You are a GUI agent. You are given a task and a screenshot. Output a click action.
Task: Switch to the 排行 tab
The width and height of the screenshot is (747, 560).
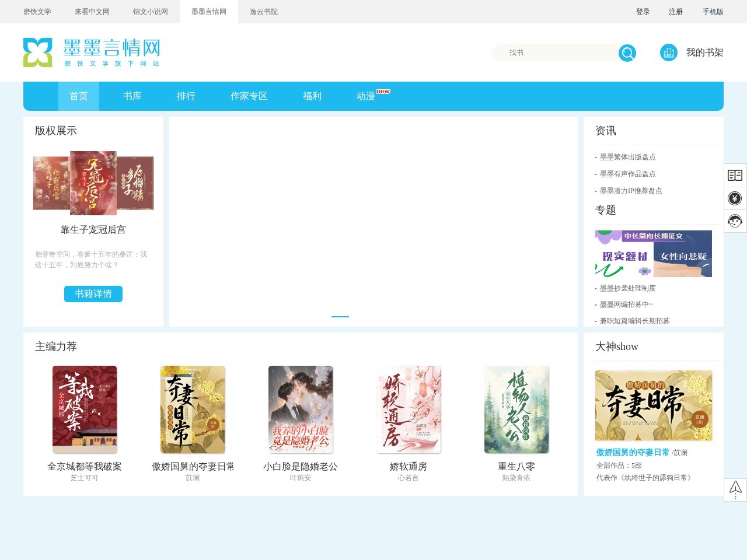coord(186,96)
